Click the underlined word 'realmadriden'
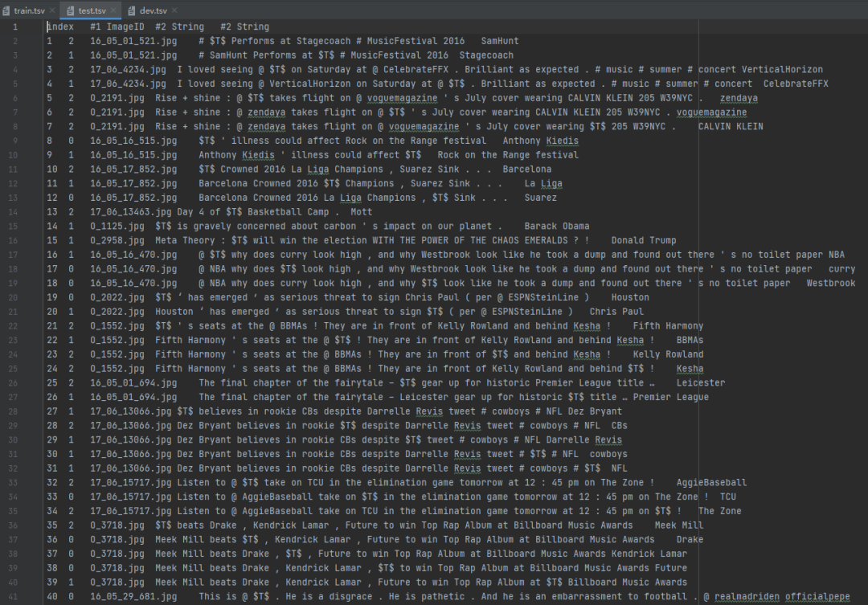This screenshot has height=605, width=868. pos(747,597)
